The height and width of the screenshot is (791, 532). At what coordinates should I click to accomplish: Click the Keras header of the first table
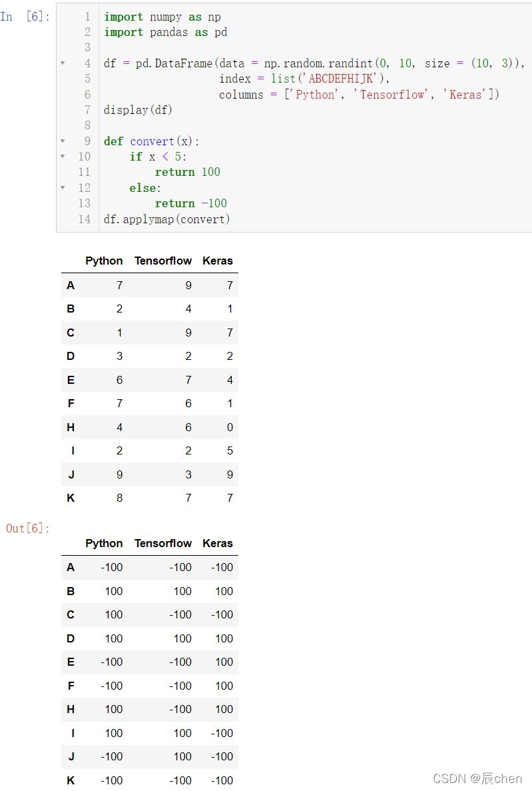pyautogui.click(x=218, y=261)
